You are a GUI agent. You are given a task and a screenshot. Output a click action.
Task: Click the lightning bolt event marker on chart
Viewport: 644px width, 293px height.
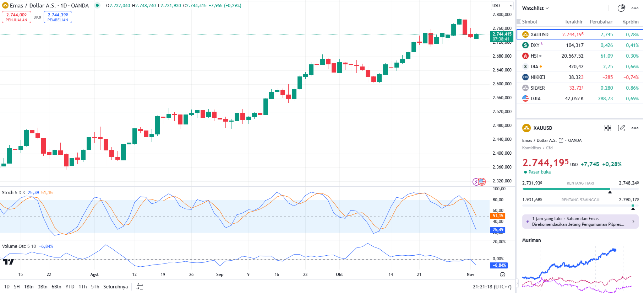pyautogui.click(x=476, y=182)
